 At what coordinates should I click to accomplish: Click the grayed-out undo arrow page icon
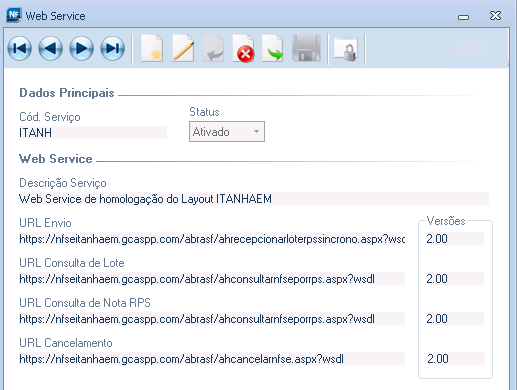[213, 49]
